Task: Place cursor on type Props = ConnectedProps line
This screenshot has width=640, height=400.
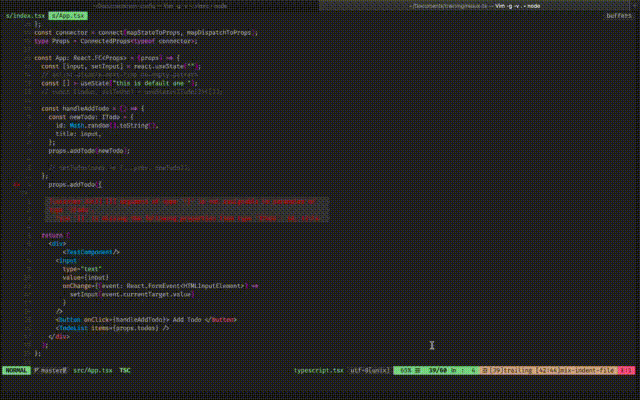Action: click(x=116, y=41)
